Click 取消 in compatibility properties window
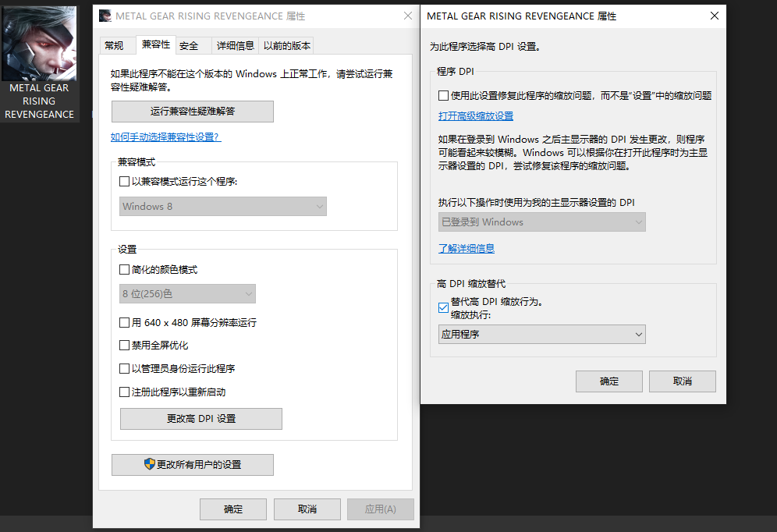 coord(307,509)
